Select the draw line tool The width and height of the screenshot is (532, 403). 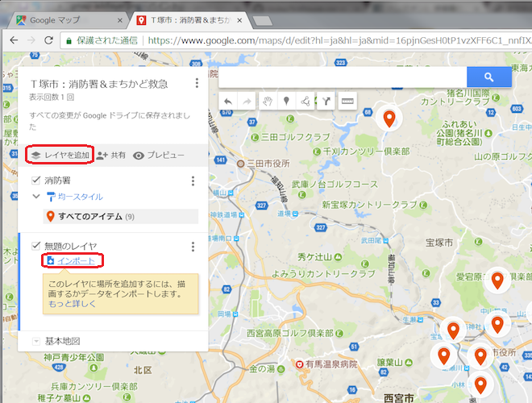pyautogui.click(x=305, y=101)
